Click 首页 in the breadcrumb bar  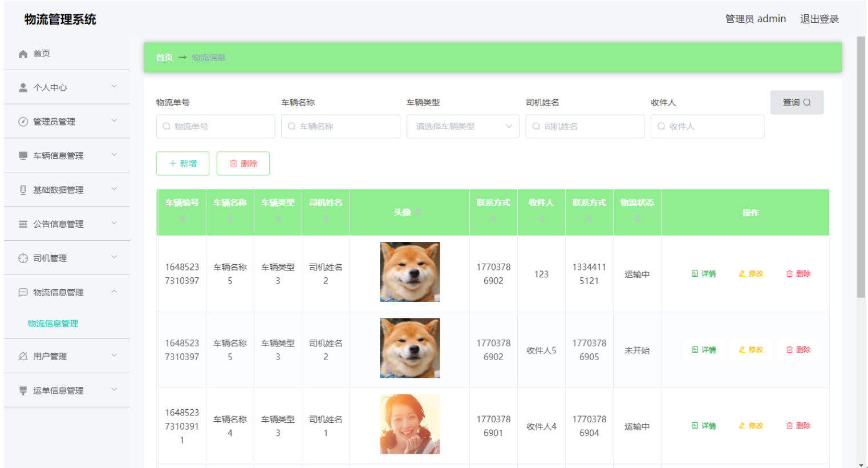point(164,58)
